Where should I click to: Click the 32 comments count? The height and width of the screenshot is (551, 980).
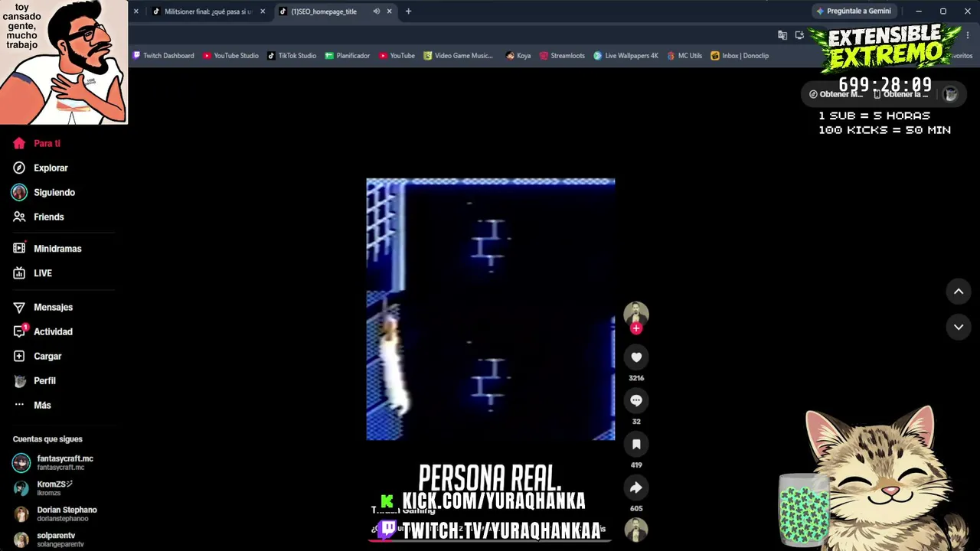pos(636,422)
